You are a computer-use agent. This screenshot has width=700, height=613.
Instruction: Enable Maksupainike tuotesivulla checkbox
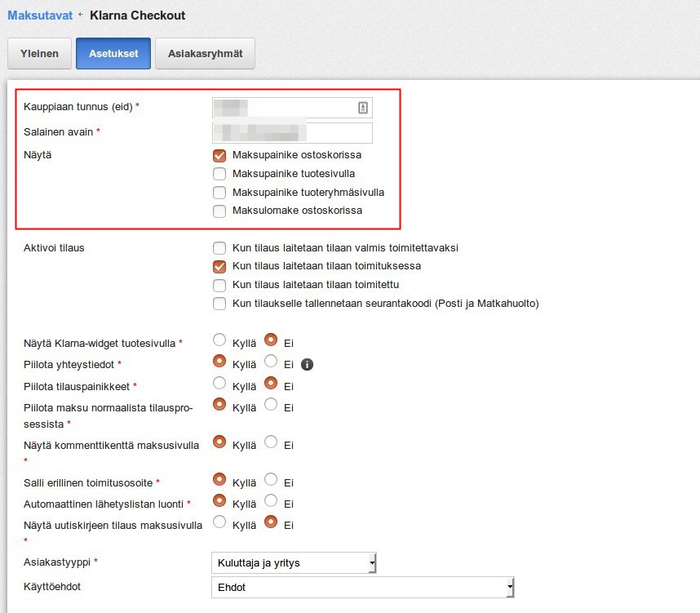coord(219,174)
